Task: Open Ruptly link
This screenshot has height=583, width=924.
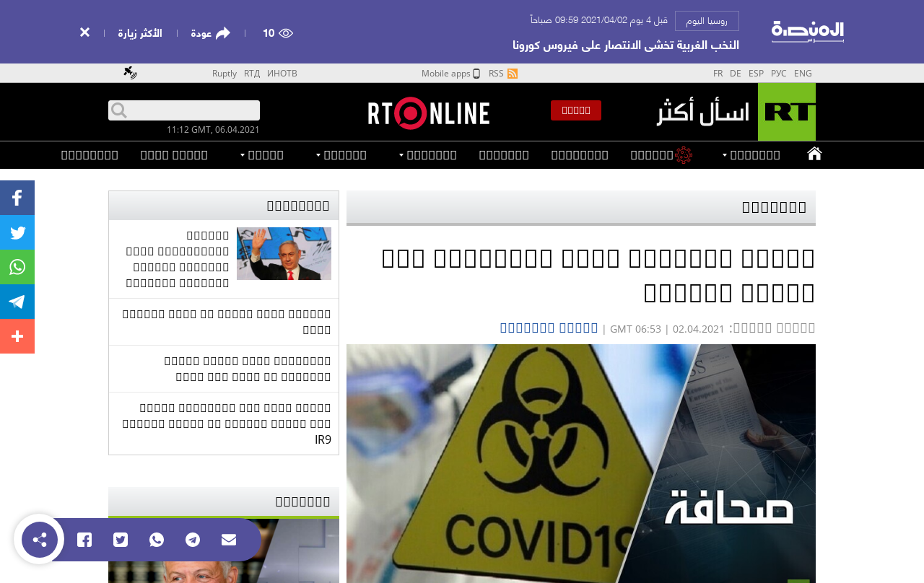Action: (225, 73)
